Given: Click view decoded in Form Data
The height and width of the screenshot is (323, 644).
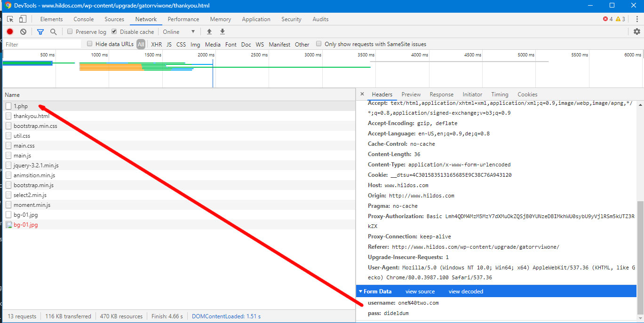Looking at the screenshot, I should (x=466, y=291).
